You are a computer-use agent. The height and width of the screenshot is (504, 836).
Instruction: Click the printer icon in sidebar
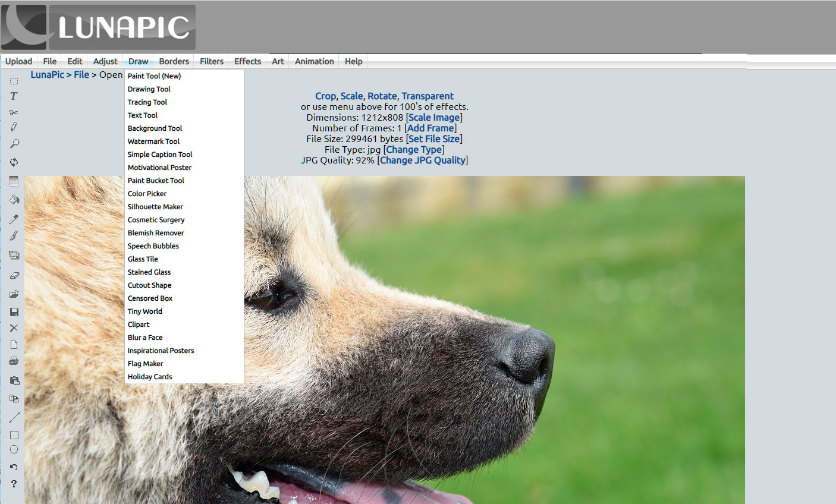pos(14,361)
